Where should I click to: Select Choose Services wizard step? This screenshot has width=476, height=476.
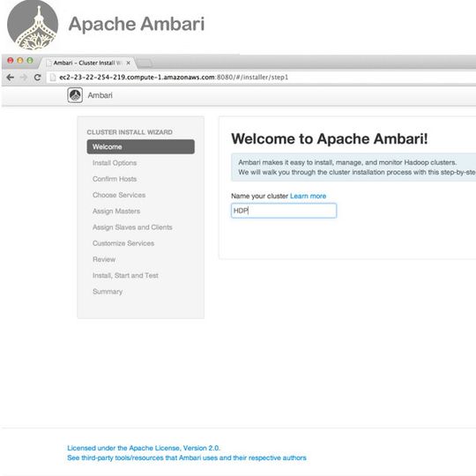(x=119, y=195)
